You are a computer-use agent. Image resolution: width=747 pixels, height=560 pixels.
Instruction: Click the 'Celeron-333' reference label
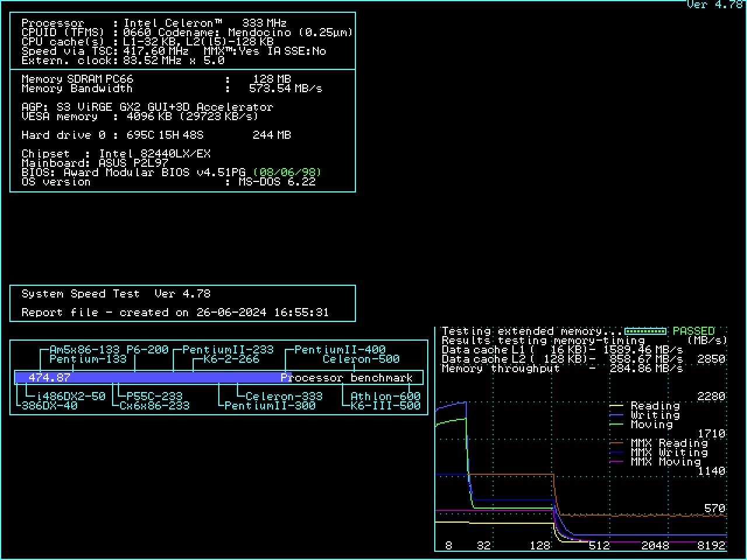284,397
